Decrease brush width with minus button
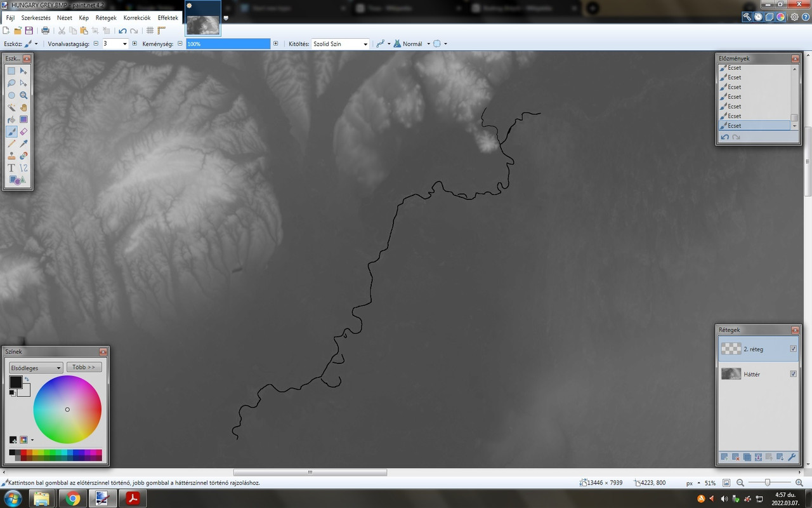 point(96,44)
